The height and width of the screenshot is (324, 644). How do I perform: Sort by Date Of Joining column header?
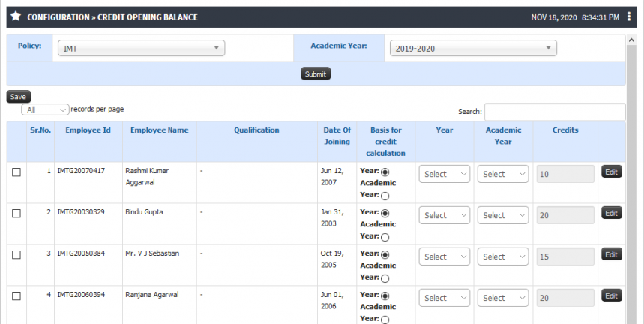[x=337, y=136]
